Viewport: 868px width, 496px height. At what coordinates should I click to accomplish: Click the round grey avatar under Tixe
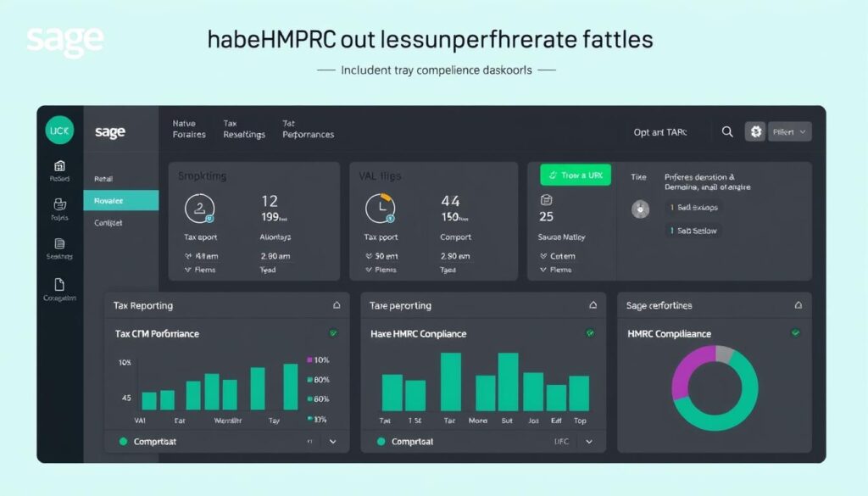click(x=641, y=209)
